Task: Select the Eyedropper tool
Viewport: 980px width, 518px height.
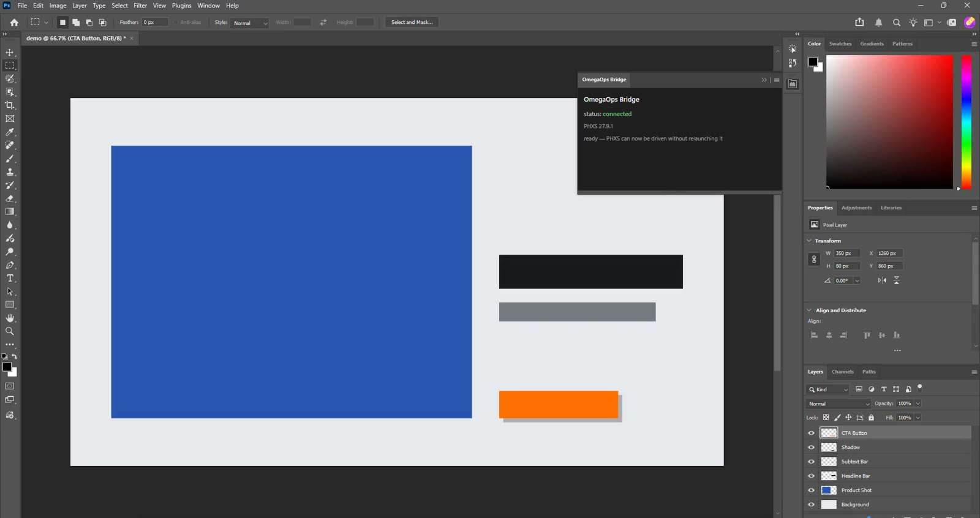Action: point(10,132)
